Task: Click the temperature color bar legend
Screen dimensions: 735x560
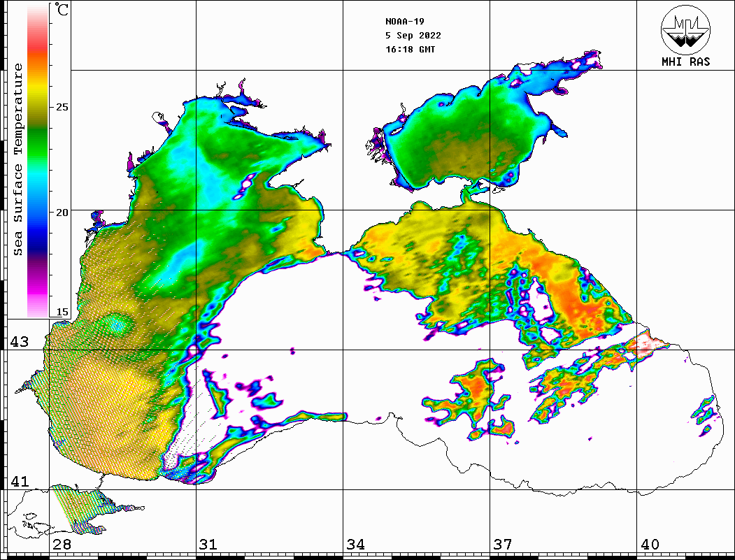Action: point(38,161)
